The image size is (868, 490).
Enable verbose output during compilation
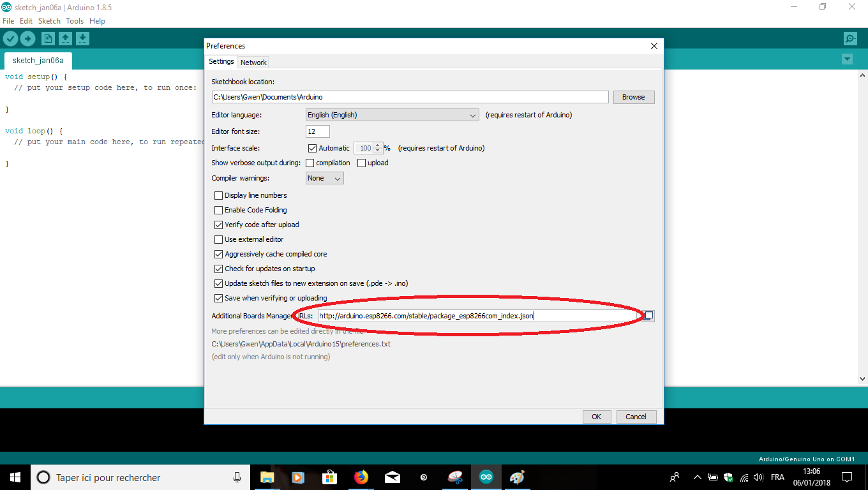[311, 163]
